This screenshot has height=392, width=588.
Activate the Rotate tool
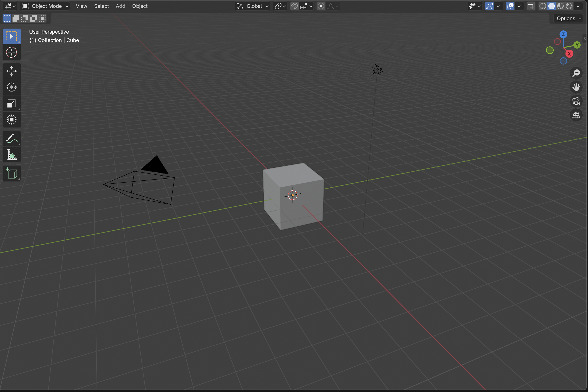[12, 87]
